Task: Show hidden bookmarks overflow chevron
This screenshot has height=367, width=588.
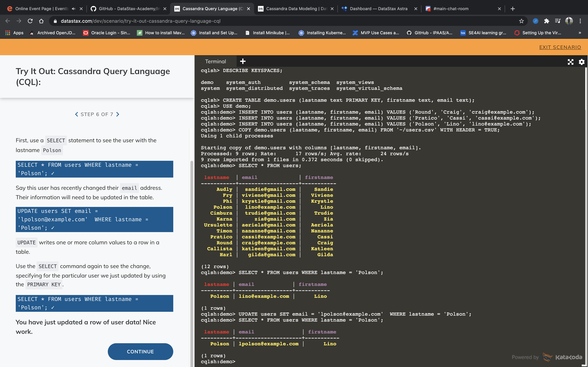Action: pos(580,33)
